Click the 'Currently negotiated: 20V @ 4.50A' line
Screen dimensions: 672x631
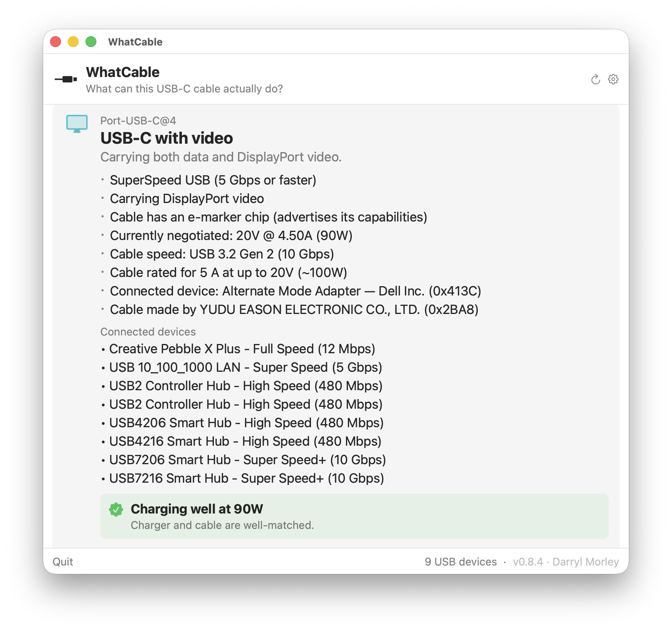[x=231, y=236]
